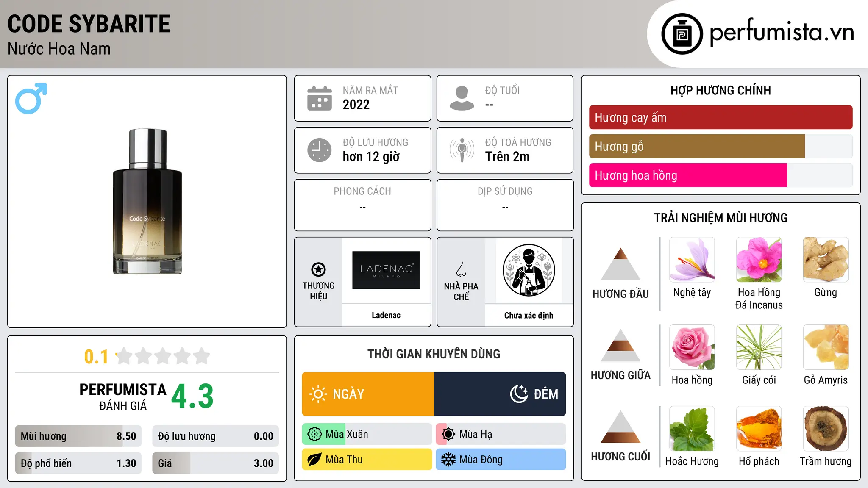Select the Hoắc Hương note image
The height and width of the screenshot is (488, 868).
(692, 429)
